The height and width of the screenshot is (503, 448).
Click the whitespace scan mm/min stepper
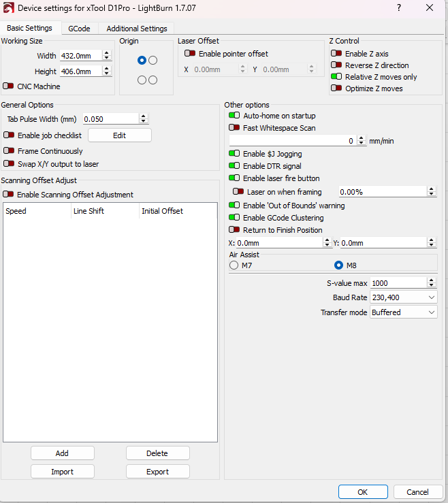362,140
